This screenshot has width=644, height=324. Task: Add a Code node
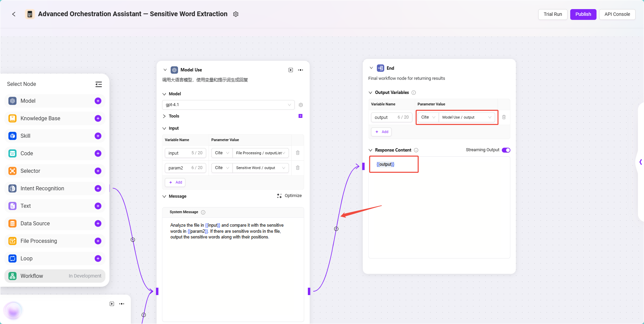coord(98,154)
